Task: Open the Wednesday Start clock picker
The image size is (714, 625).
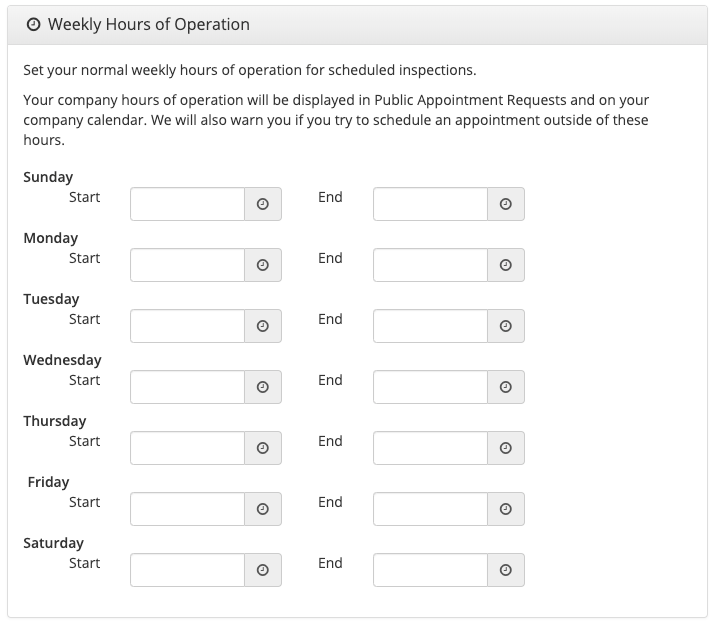Action: click(263, 387)
